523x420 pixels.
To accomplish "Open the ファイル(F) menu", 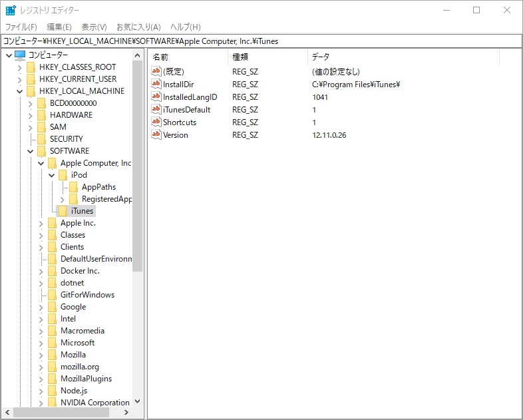I will coord(21,27).
